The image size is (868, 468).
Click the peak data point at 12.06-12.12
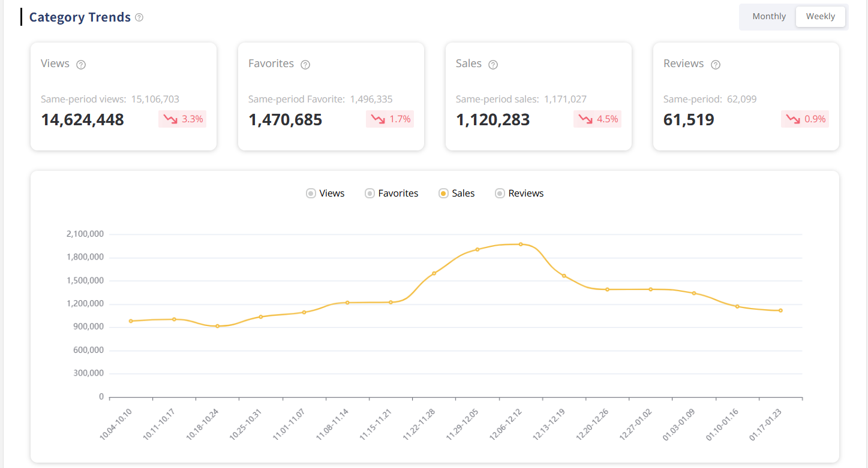(x=521, y=244)
